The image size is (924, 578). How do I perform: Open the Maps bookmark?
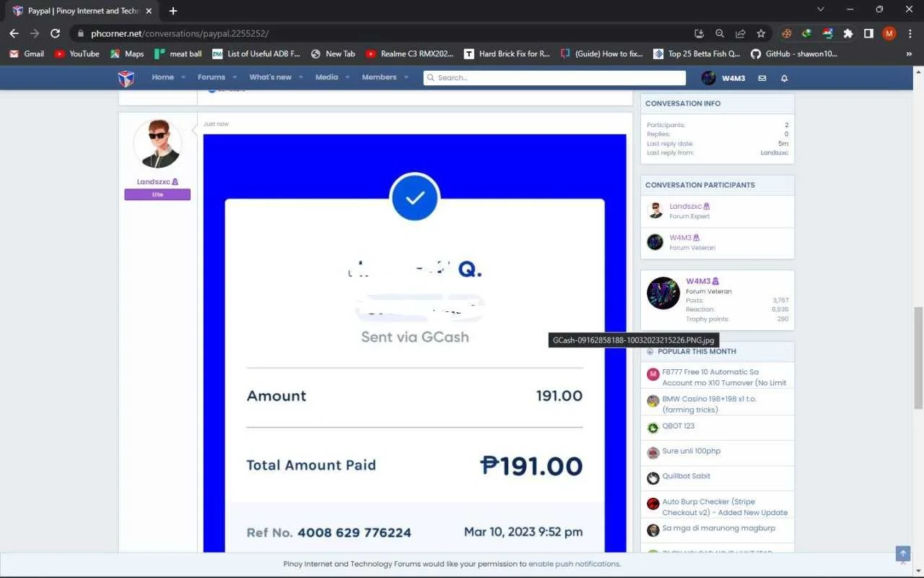127,53
